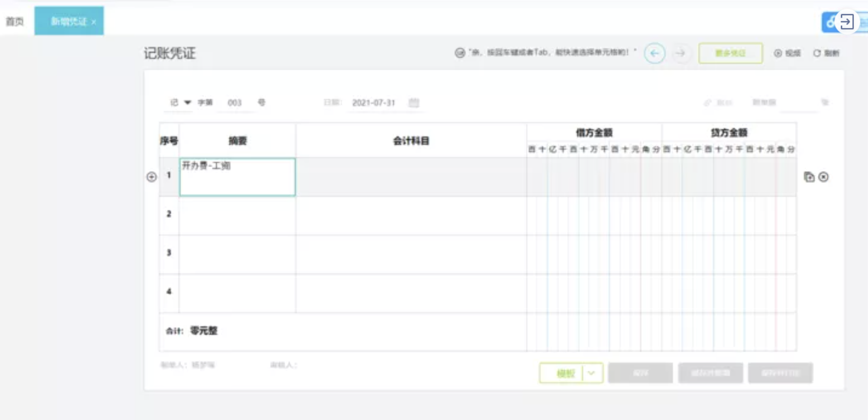This screenshot has width=868, height=420.
Task: Switch to the 首页 tab
Action: point(15,21)
